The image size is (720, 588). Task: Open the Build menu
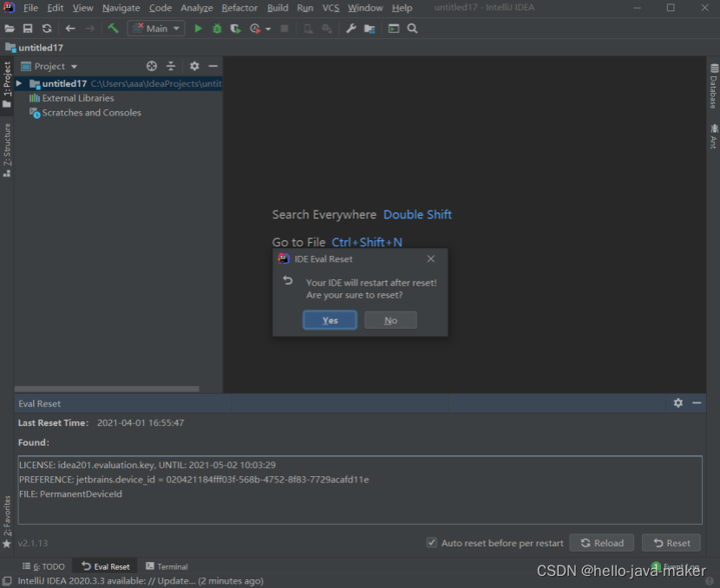(x=278, y=8)
